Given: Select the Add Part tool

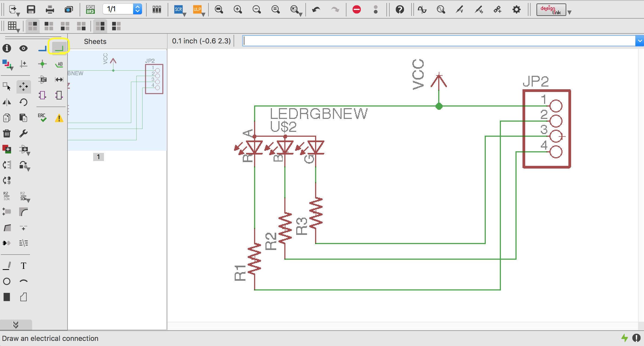Looking at the screenshot, I should point(7,149).
